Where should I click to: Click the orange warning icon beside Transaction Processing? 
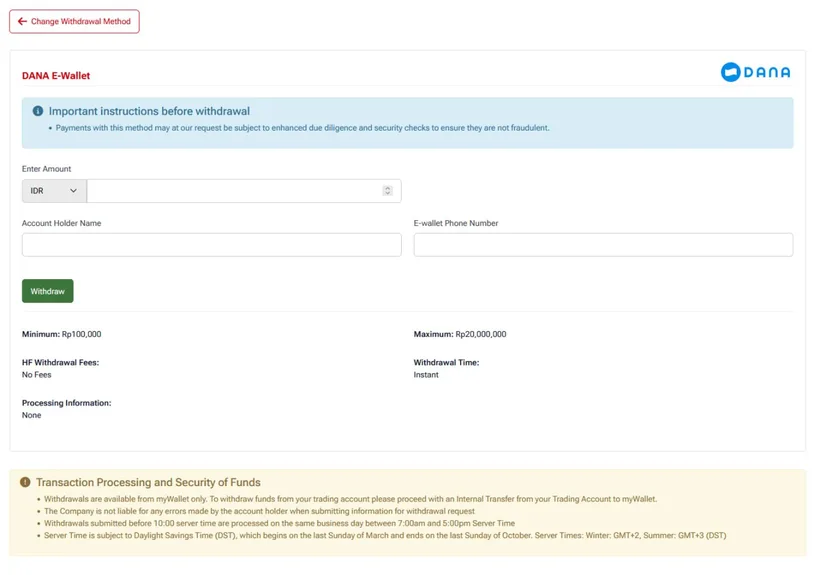25,482
